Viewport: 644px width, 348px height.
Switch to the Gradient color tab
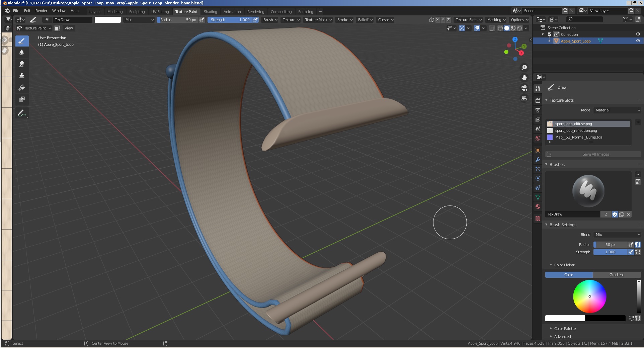pos(617,275)
